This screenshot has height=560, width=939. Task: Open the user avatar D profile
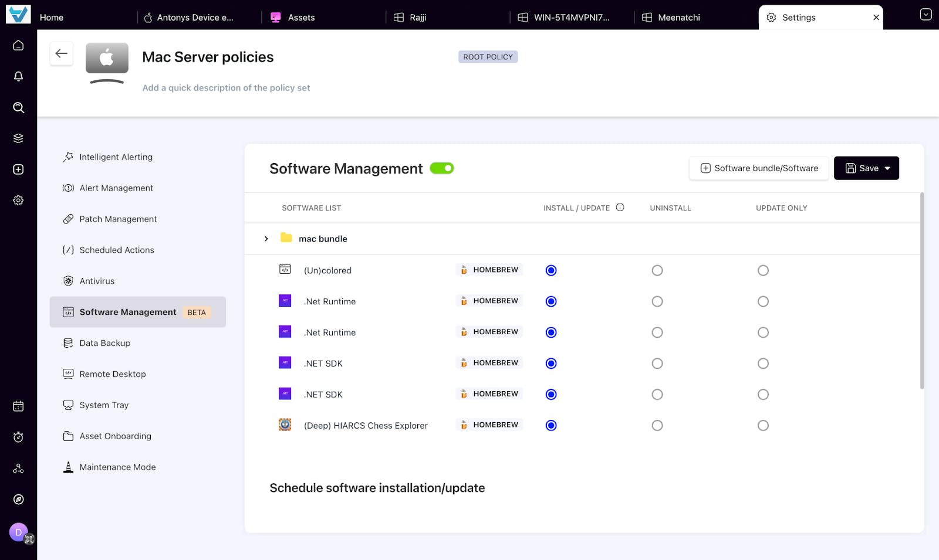point(18,532)
